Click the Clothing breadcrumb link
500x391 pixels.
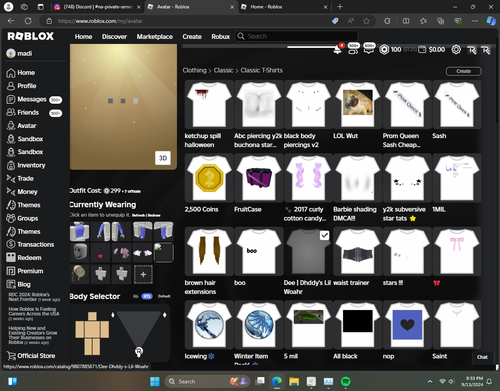click(195, 70)
